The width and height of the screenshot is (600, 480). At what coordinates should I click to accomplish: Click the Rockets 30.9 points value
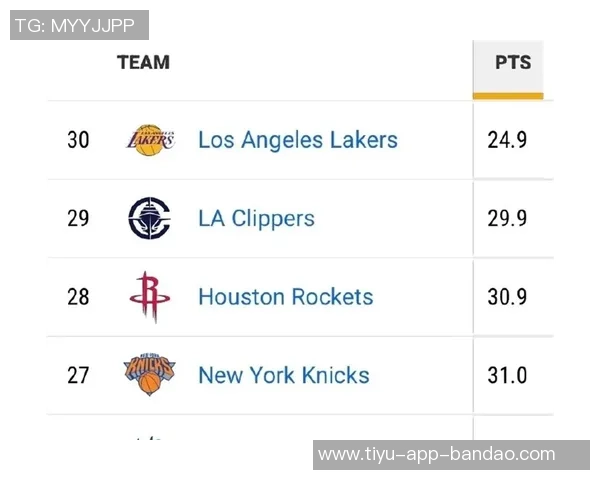pyautogui.click(x=507, y=297)
